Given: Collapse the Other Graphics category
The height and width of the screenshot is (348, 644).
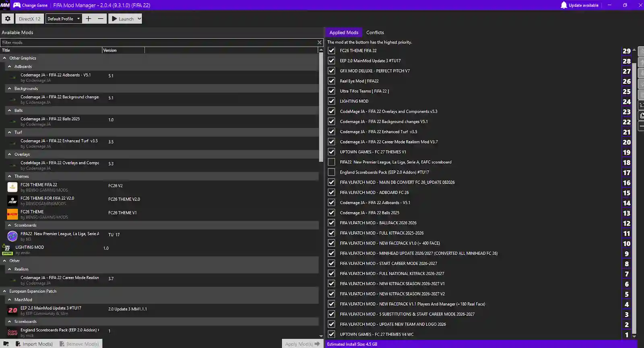Looking at the screenshot, I should tap(4, 58).
